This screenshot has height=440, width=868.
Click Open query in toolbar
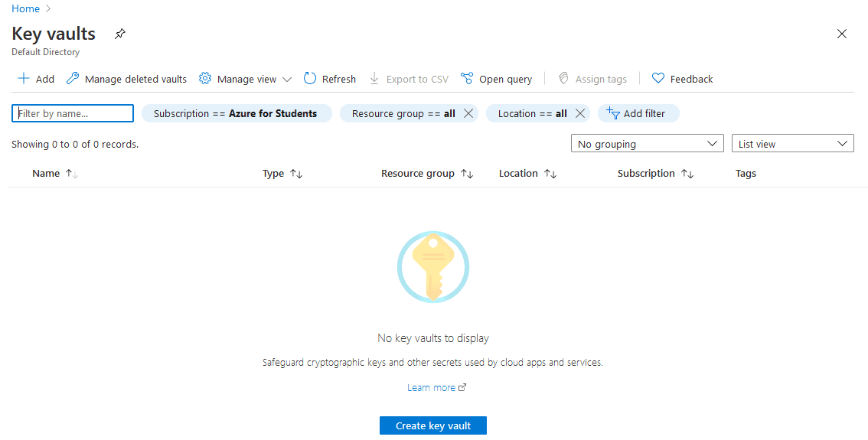[497, 79]
